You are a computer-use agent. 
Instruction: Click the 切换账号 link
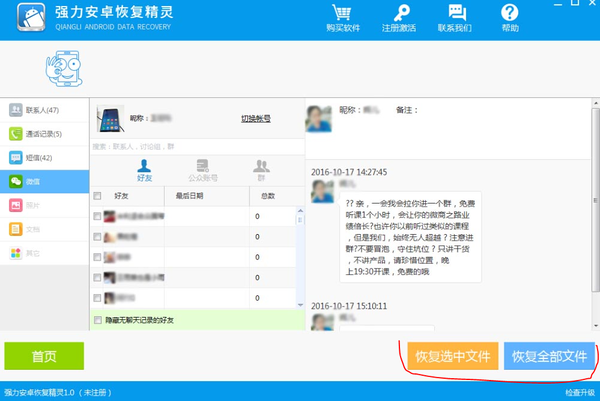click(256, 119)
